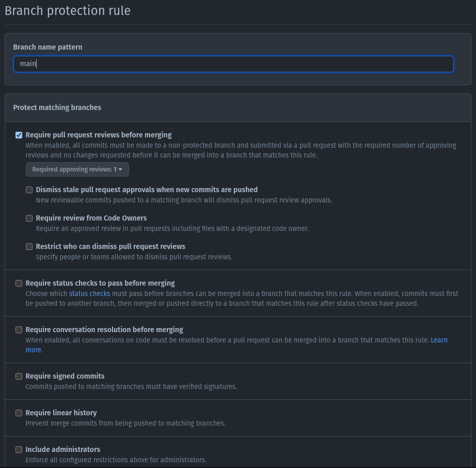The image size is (476, 468).
Task: Click the Require review from Code Owners label
Action: click(91, 218)
